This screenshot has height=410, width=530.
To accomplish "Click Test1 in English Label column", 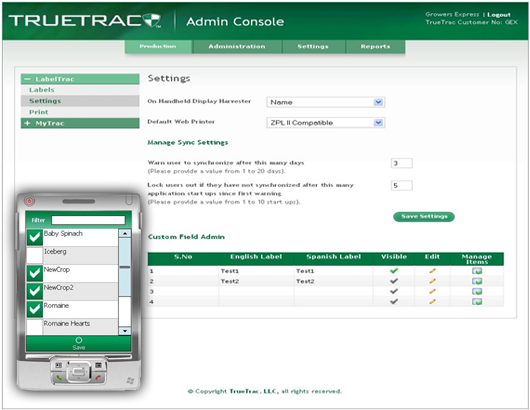I will (230, 271).
